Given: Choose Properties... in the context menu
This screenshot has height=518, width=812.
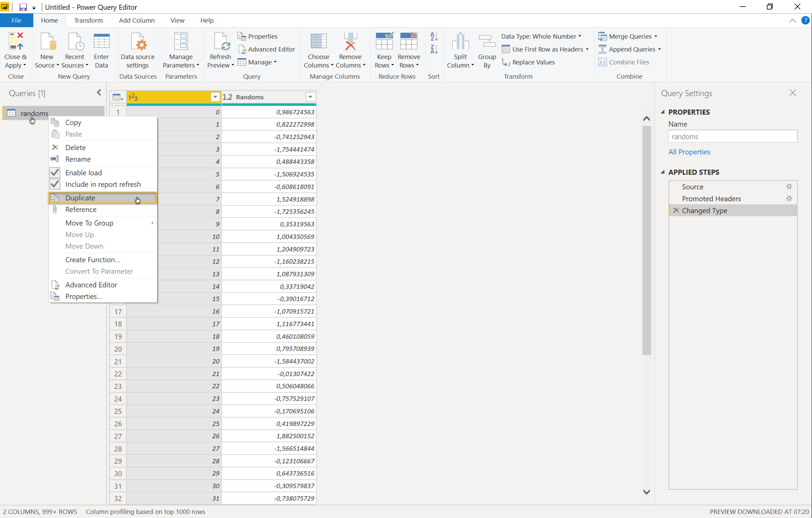Looking at the screenshot, I should pyautogui.click(x=103, y=296).
